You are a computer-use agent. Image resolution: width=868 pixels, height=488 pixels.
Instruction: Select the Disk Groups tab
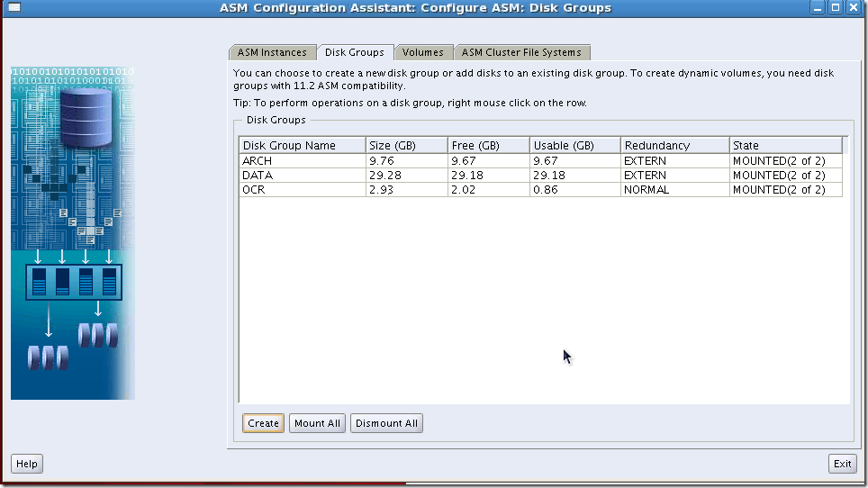pyautogui.click(x=354, y=52)
